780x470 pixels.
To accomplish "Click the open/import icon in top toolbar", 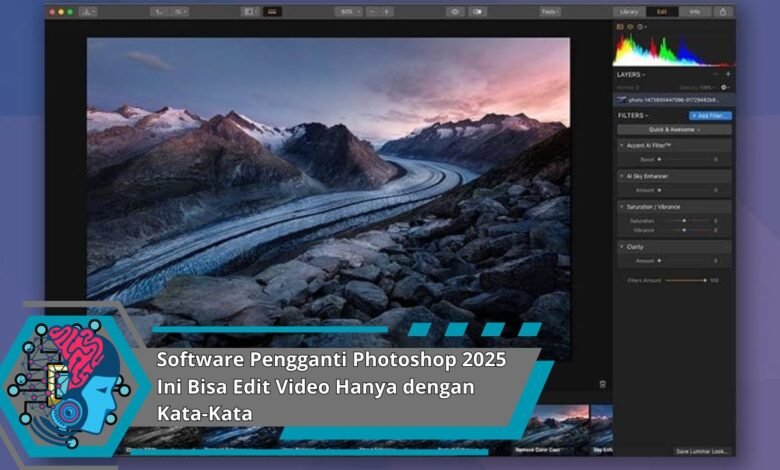I will point(88,12).
